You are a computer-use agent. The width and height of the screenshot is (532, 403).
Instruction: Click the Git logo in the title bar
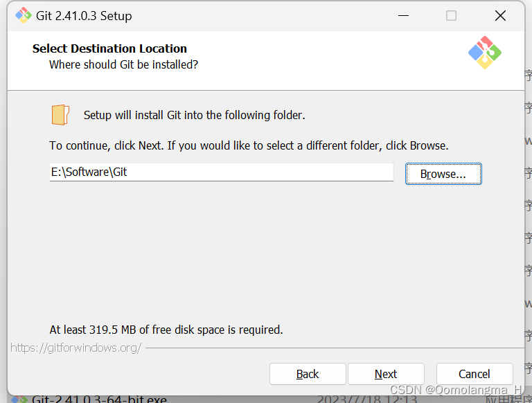point(24,15)
